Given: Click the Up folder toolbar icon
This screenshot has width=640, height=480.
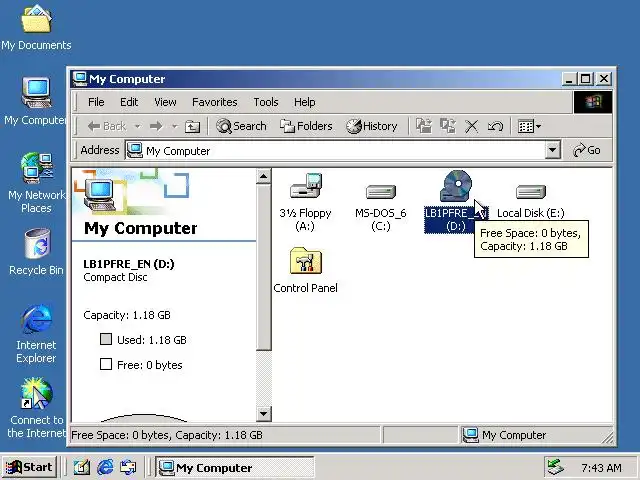Looking at the screenshot, I should pos(192,126).
